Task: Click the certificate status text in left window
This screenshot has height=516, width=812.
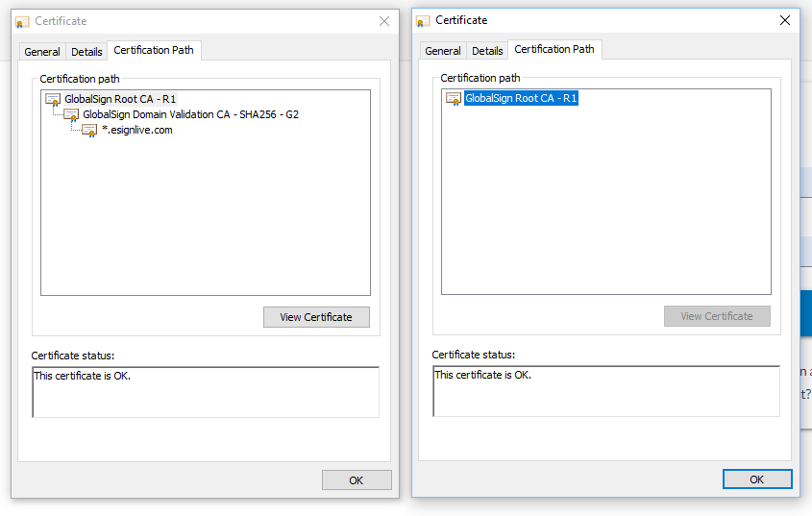Action: coord(82,376)
